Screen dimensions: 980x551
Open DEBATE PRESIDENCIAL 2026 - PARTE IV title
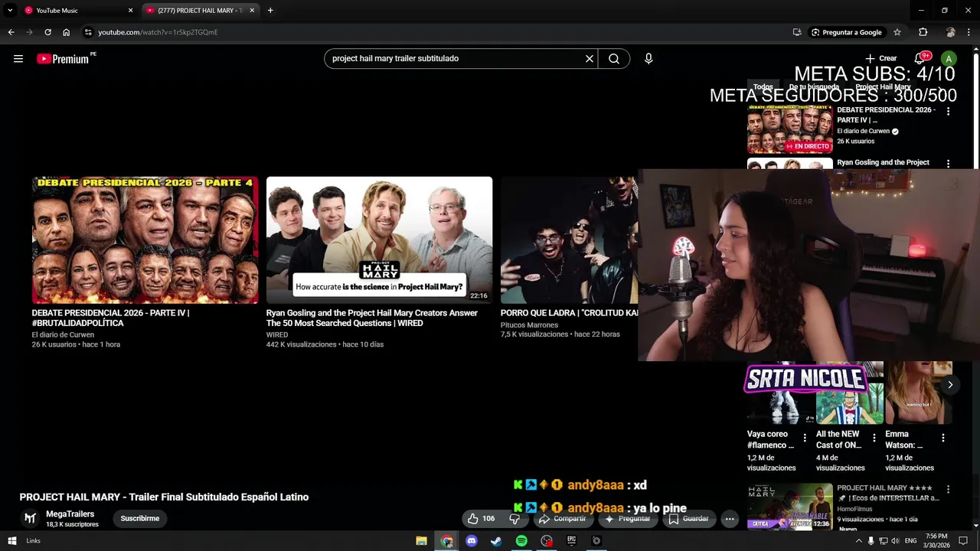(x=110, y=318)
